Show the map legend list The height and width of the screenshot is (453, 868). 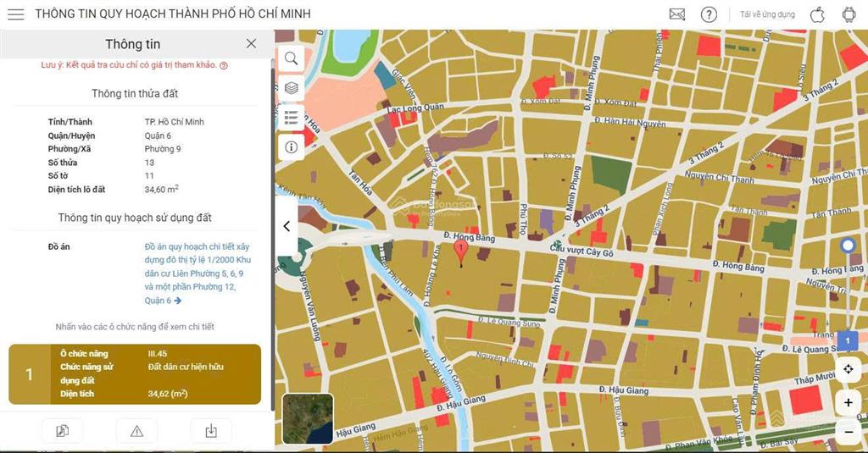tap(292, 117)
